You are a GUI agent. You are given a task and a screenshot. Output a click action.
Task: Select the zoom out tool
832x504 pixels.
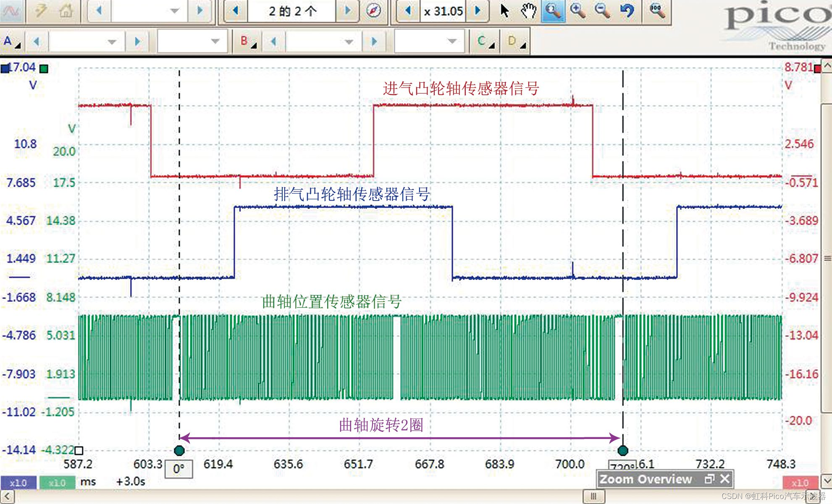point(603,10)
